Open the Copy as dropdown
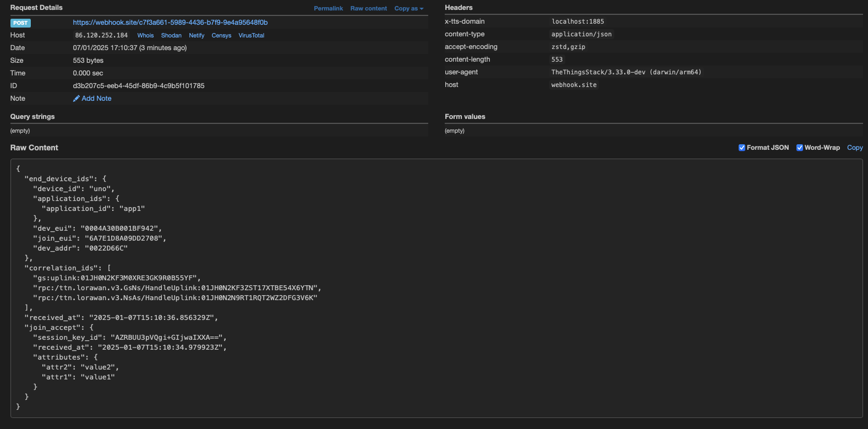868x429 pixels. [x=408, y=8]
